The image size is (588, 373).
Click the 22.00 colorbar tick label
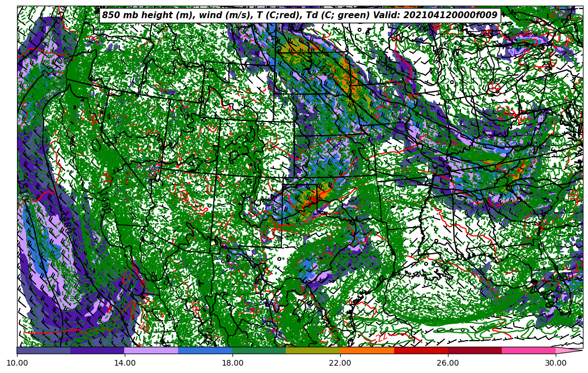pyautogui.click(x=341, y=363)
